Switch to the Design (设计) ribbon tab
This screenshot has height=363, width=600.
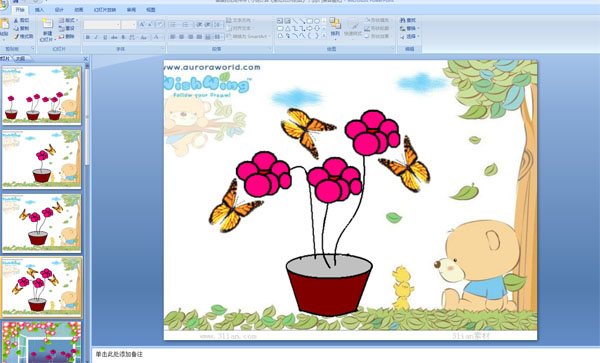[x=59, y=10]
